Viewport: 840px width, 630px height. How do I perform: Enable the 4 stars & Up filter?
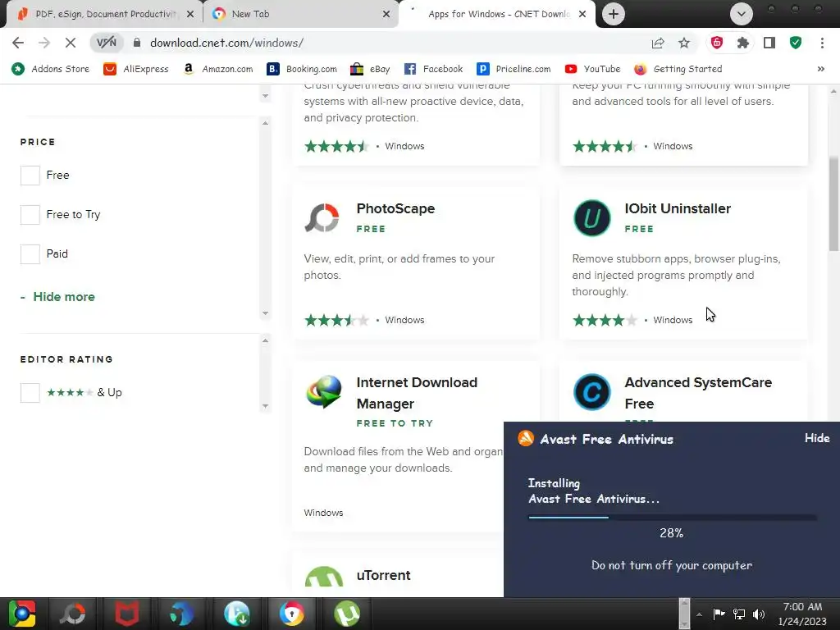tap(30, 393)
